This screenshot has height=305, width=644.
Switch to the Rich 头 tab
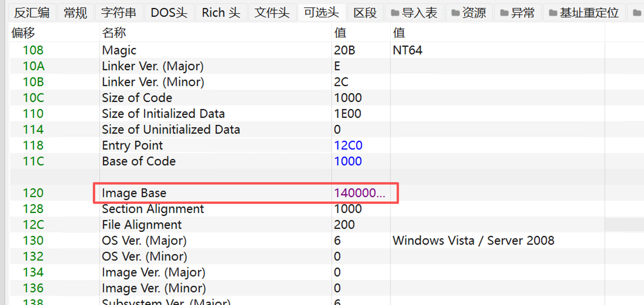click(221, 13)
